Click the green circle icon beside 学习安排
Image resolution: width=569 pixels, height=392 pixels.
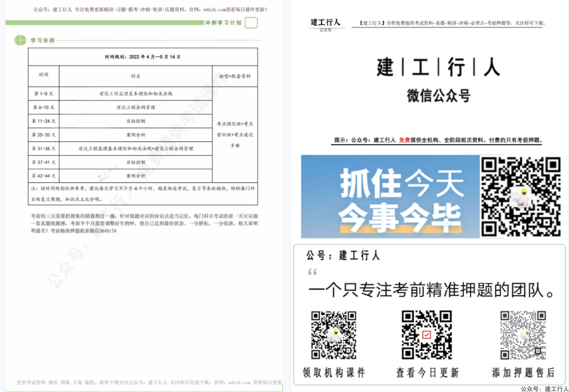pos(21,41)
